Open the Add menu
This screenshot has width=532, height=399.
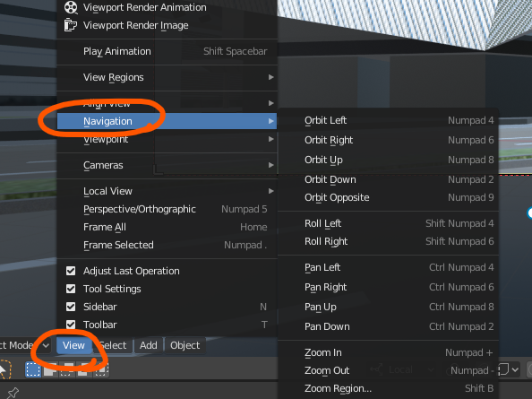tap(149, 345)
